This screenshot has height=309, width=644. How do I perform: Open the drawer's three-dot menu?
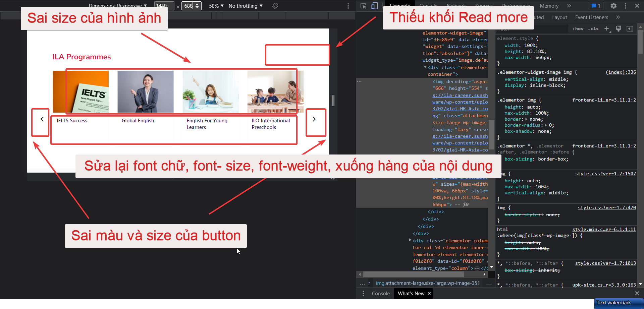[x=363, y=294]
